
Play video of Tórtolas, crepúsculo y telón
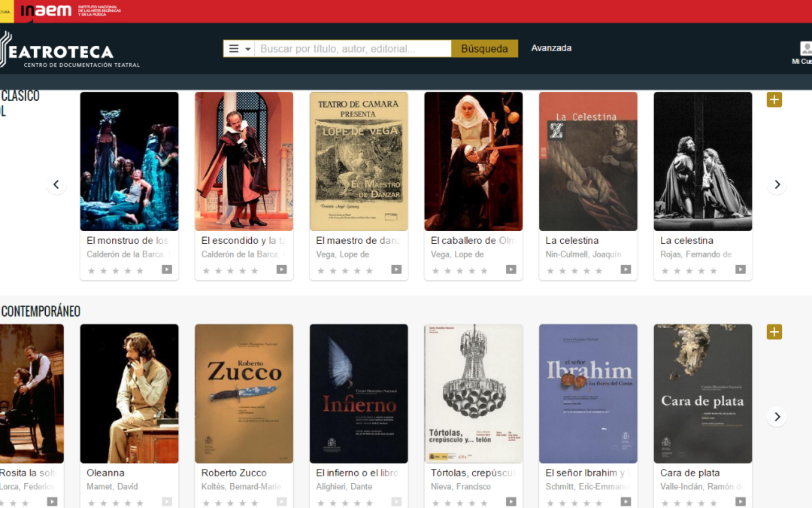(x=511, y=502)
